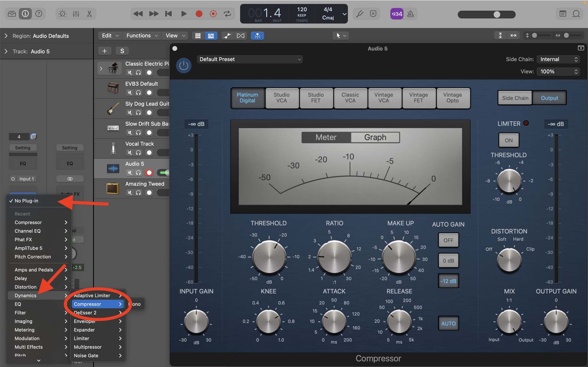Select the Classic VCA compressor model
The height and width of the screenshot is (367, 588).
click(x=350, y=98)
